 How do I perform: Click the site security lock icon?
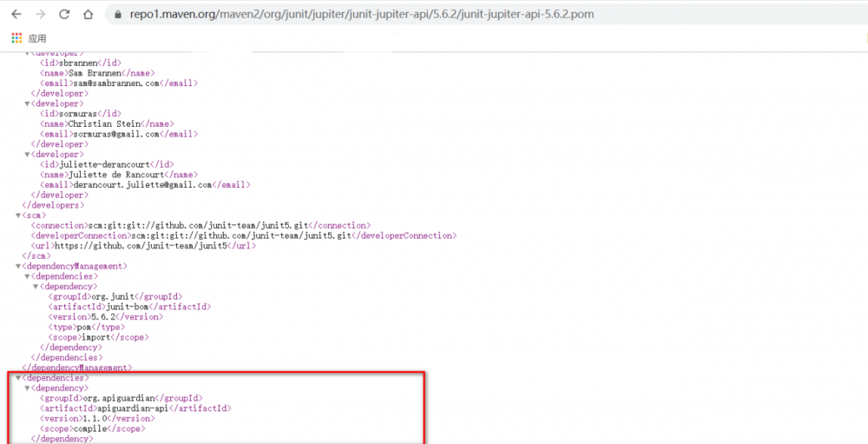coord(117,15)
